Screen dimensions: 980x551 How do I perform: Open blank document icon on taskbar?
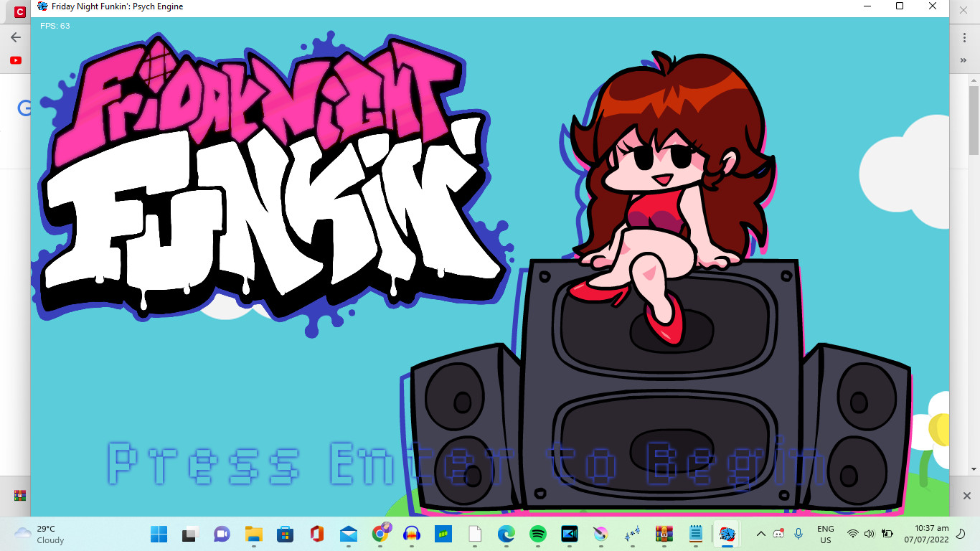click(x=475, y=534)
